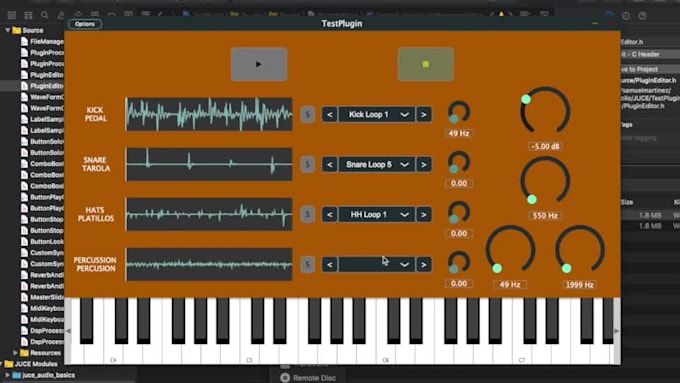The width and height of the screenshot is (680, 383).
Task: Open the MasterSlide file in navigator
Action: tap(42, 298)
